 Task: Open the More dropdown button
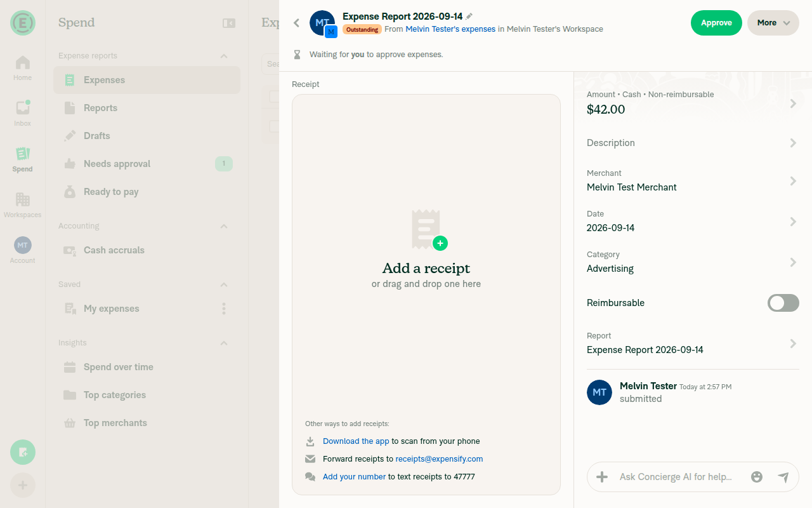tap(773, 23)
